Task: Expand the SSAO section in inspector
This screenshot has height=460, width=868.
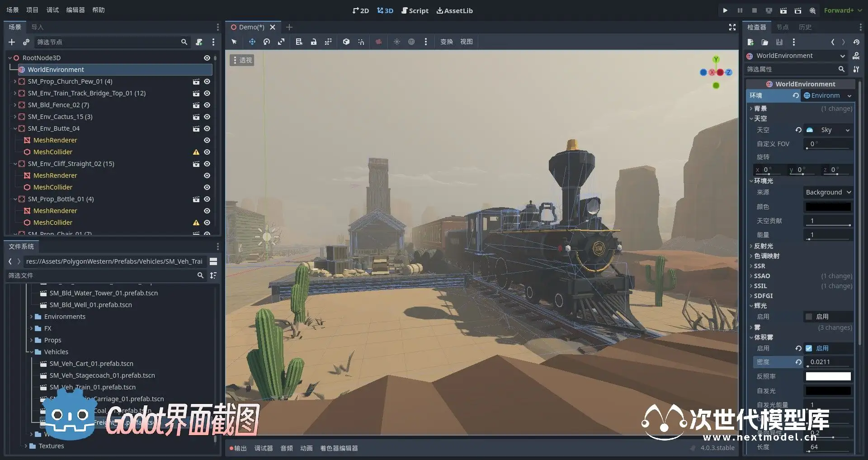Action: point(762,276)
